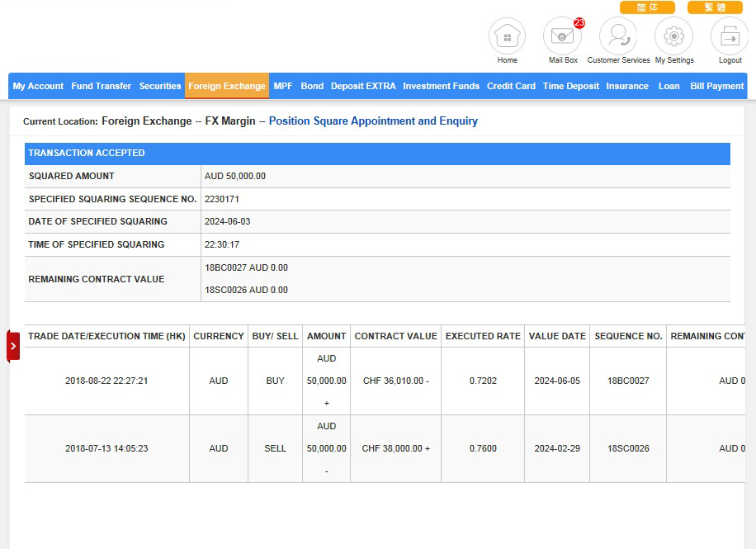
Task: Open Investment Funds menu
Action: 441,86
